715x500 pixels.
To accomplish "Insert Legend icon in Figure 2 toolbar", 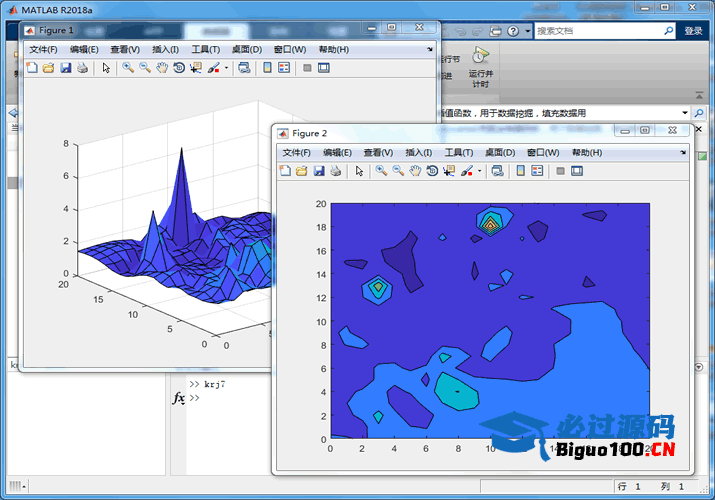I will [538, 171].
